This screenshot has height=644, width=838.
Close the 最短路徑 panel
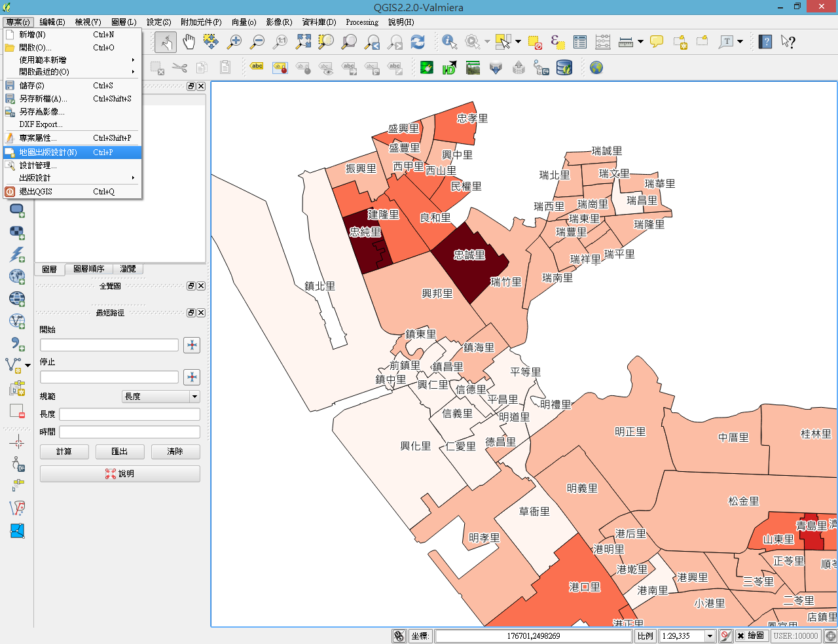tap(201, 313)
